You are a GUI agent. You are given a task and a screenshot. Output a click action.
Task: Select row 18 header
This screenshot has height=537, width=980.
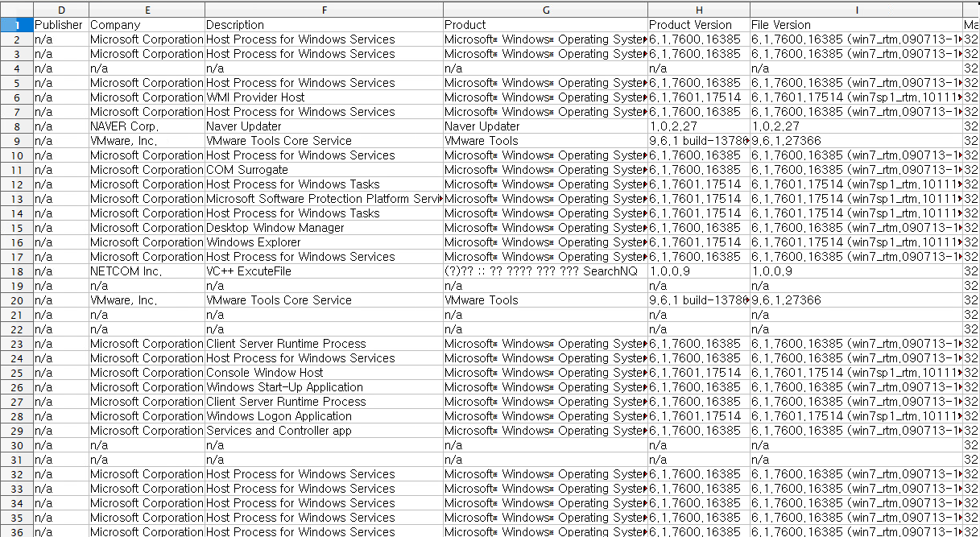(16, 271)
